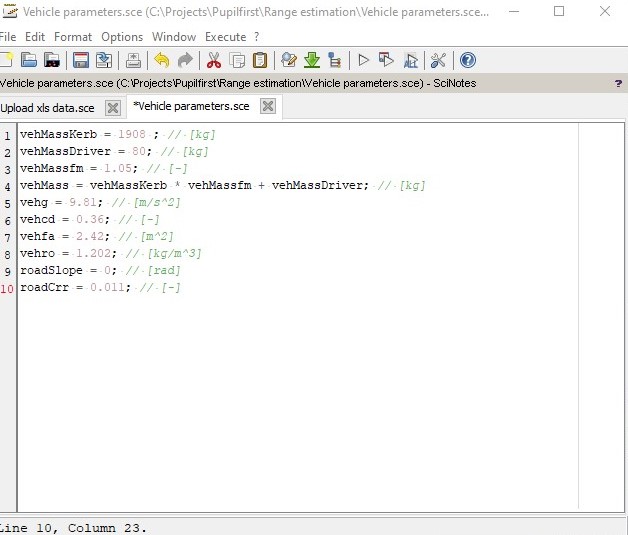
Task: Open the Execute menu
Action: [x=225, y=37]
